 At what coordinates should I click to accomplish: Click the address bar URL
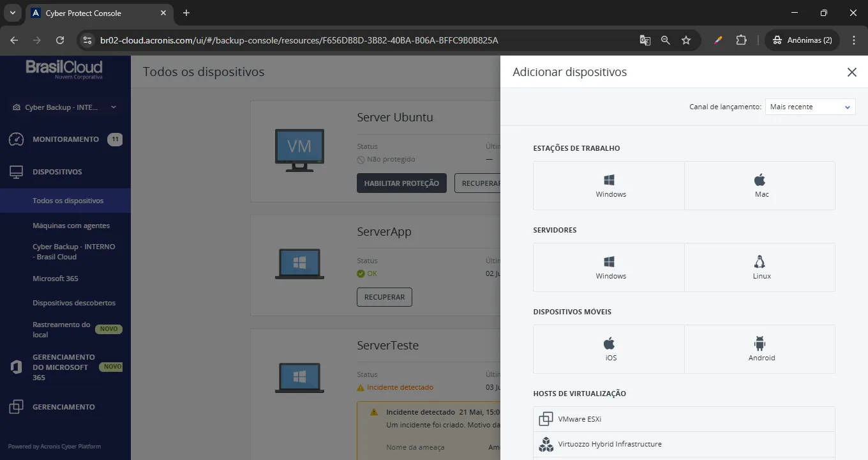click(299, 40)
